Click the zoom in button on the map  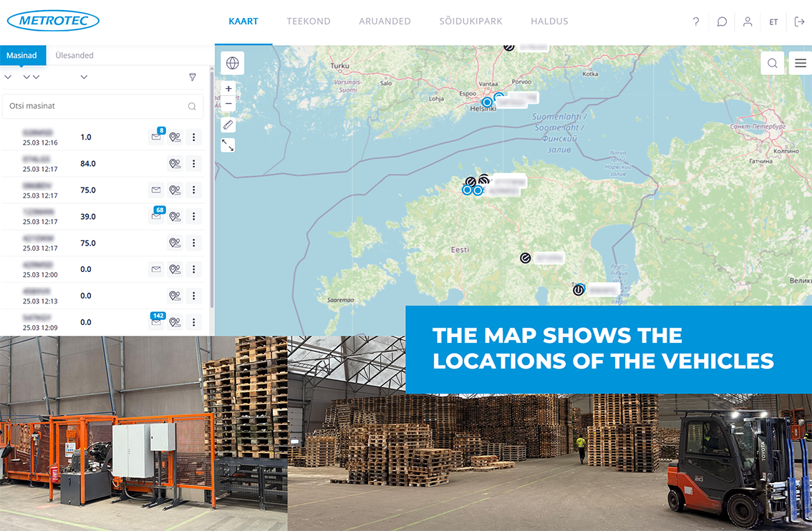pyautogui.click(x=228, y=88)
